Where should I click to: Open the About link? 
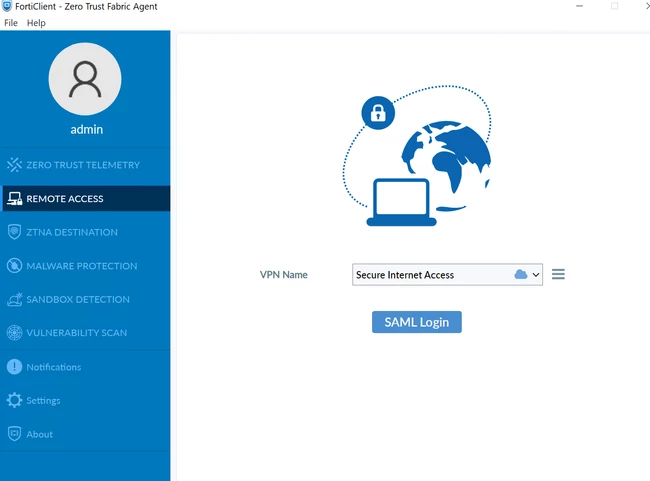point(39,434)
